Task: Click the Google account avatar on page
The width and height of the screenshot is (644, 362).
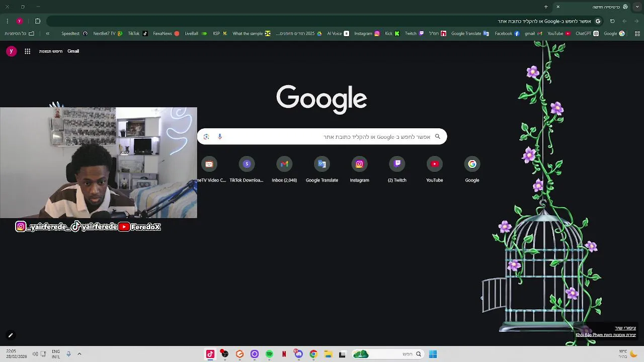Action: pos(12,51)
